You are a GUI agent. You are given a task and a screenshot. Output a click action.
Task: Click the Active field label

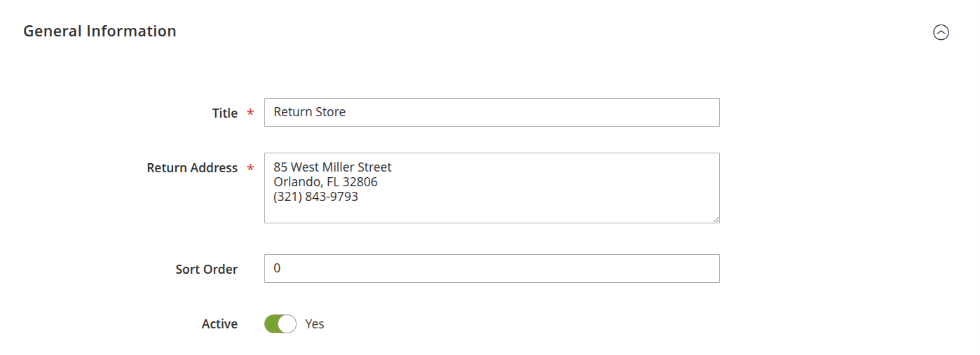pyautogui.click(x=219, y=324)
